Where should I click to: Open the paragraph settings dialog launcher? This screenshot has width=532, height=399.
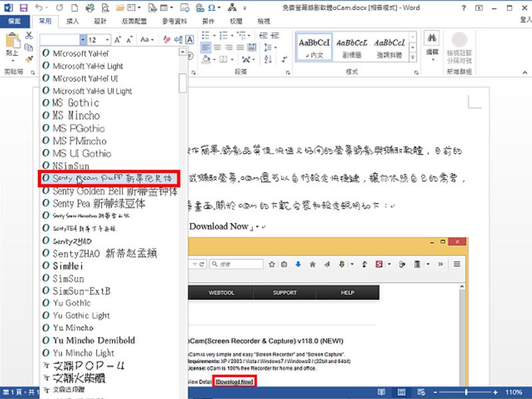(288, 73)
